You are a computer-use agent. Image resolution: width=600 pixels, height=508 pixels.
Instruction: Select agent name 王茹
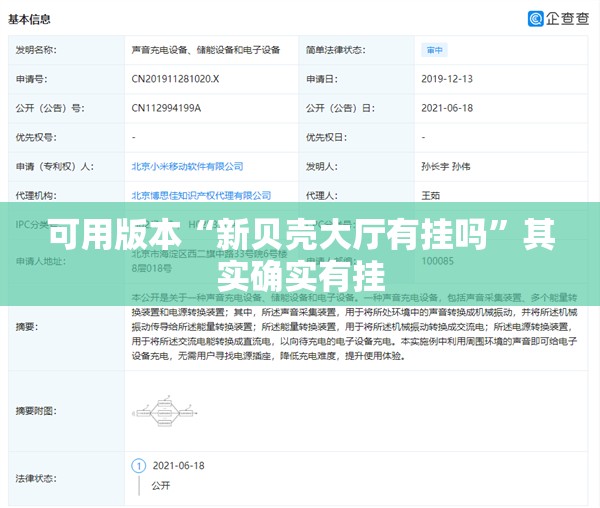[430, 195]
